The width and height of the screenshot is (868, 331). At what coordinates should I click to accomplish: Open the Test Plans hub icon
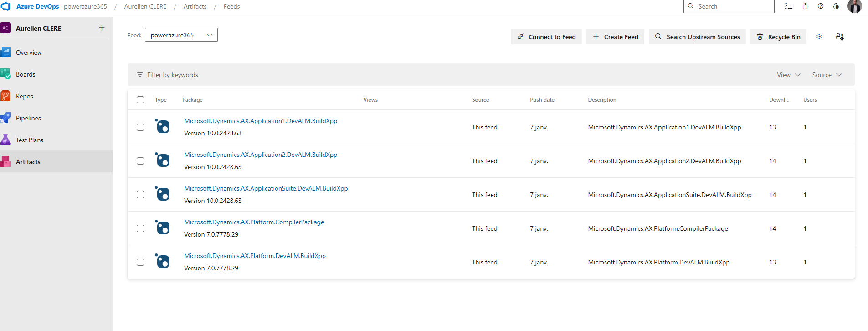[x=5, y=140]
